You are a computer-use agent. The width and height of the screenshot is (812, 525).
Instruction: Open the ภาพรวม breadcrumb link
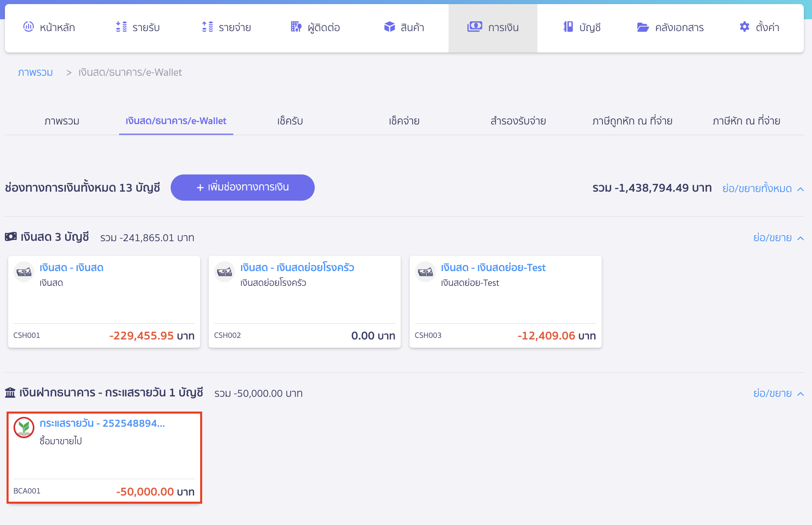pyautogui.click(x=35, y=72)
